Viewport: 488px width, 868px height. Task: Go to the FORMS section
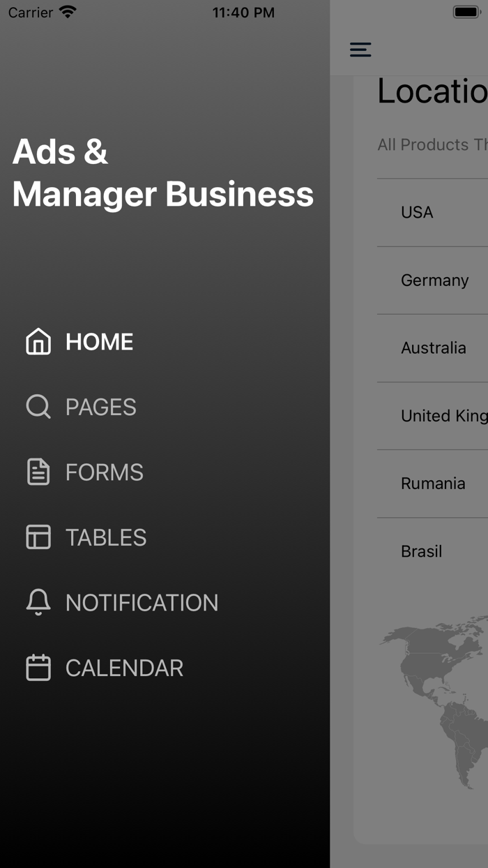coord(105,472)
